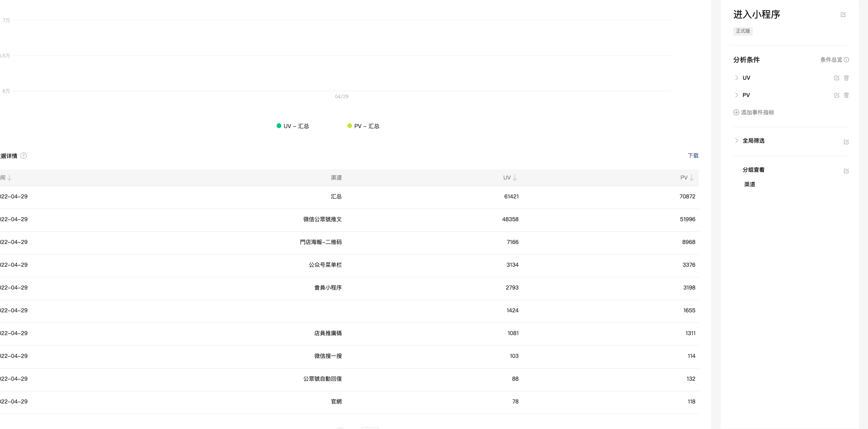The height and width of the screenshot is (429, 868).
Task: Expand the UV condition chevron
Action: (736, 78)
